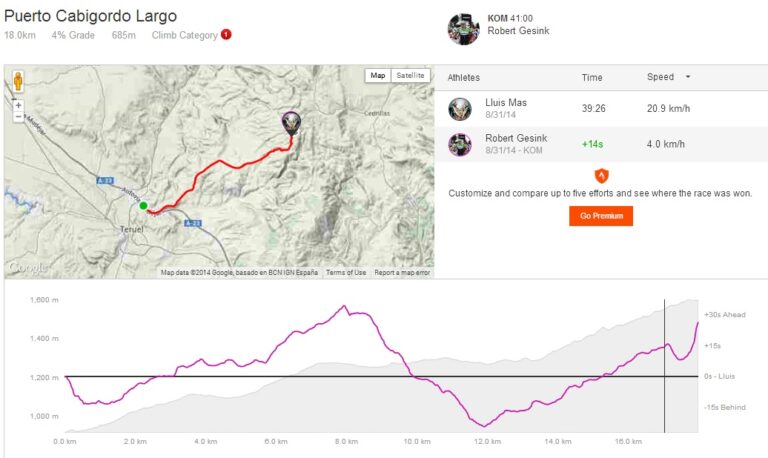
Task: Switch map to Map view
Action: [x=377, y=75]
